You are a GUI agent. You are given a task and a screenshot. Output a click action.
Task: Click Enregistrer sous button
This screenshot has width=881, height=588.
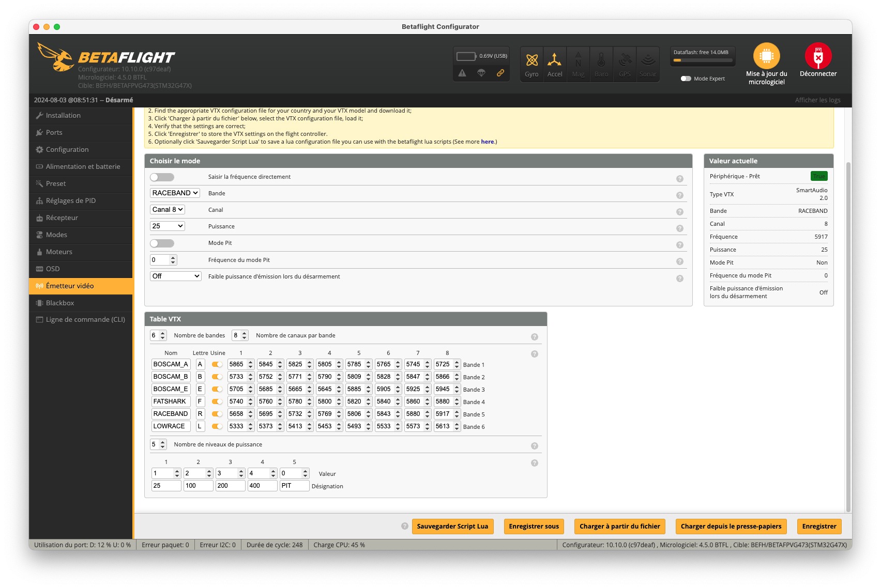coord(534,527)
